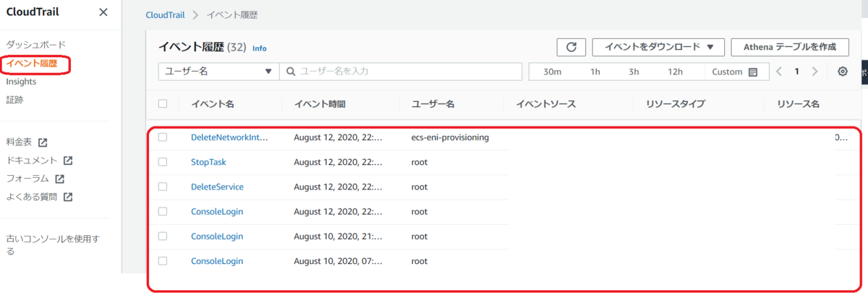Open 料金表 external link
The height and width of the screenshot is (298, 868).
click(x=26, y=142)
